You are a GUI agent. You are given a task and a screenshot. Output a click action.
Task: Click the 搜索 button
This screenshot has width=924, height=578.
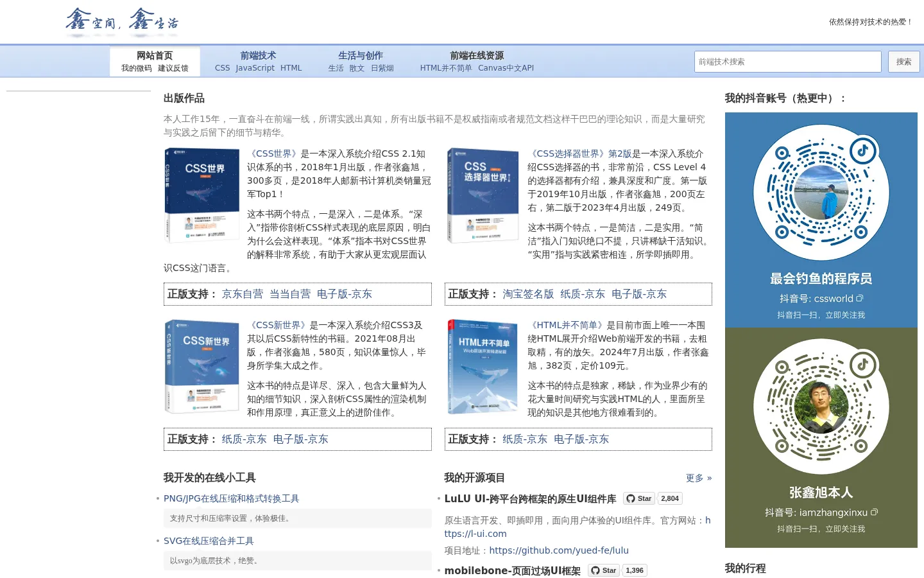tap(903, 62)
